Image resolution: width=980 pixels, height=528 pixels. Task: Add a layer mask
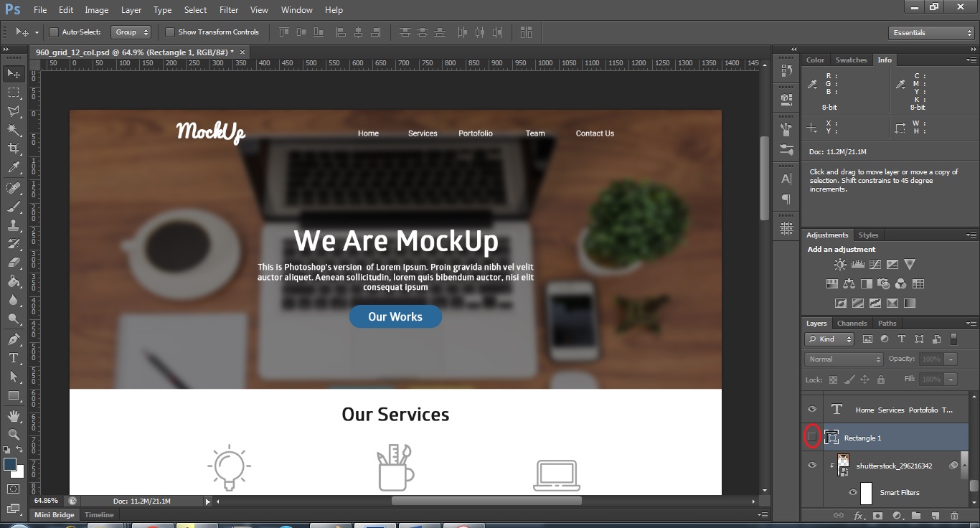[878, 516]
